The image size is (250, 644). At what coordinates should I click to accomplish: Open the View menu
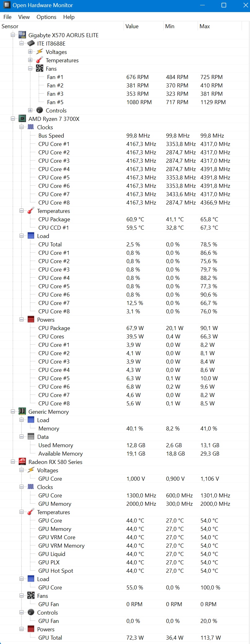[x=24, y=17]
